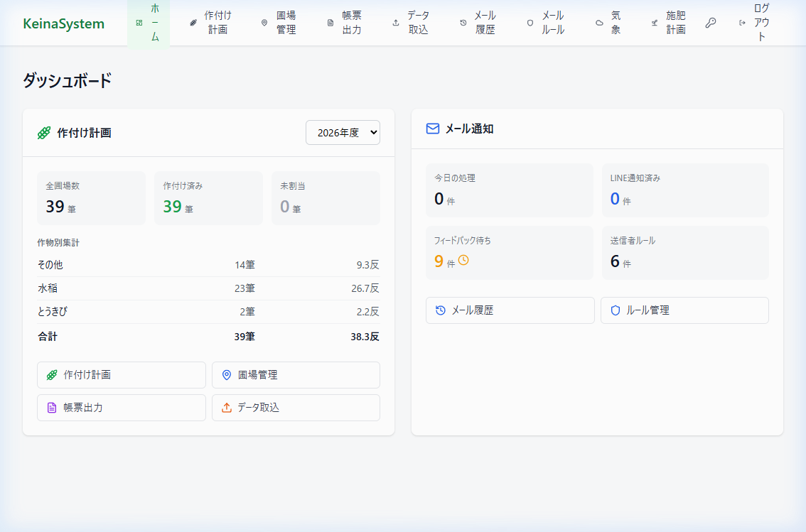Go to the ホーム tab
The height and width of the screenshot is (532, 806).
click(x=149, y=23)
